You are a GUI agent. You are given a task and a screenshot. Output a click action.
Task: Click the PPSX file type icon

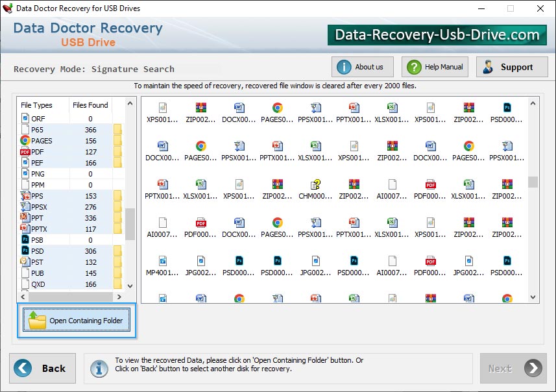point(25,207)
